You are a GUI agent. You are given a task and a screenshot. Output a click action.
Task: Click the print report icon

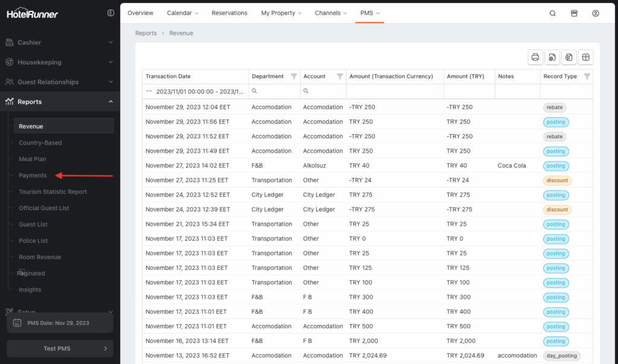click(535, 57)
